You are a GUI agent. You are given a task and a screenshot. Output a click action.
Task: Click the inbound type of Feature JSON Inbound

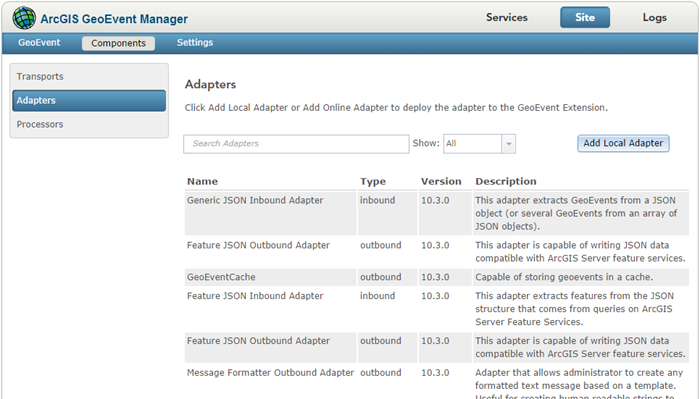377,296
